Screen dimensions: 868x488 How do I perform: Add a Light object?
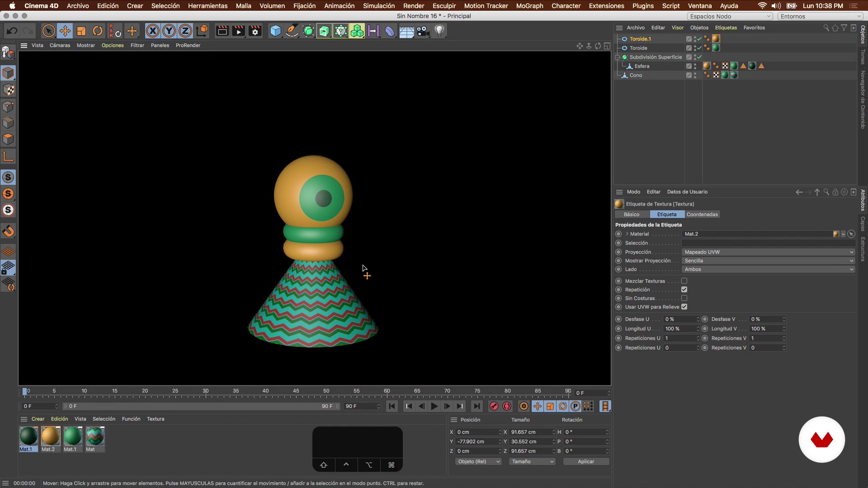click(x=439, y=31)
